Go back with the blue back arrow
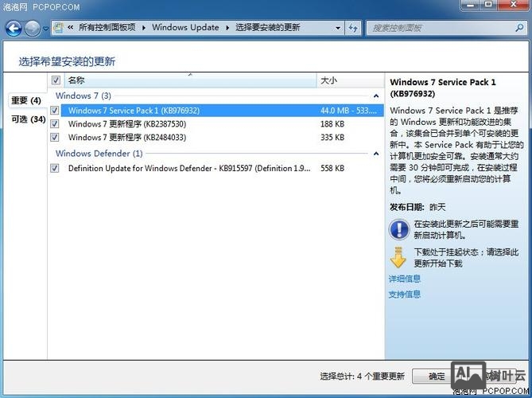This screenshot has width=532, height=398. [14, 29]
